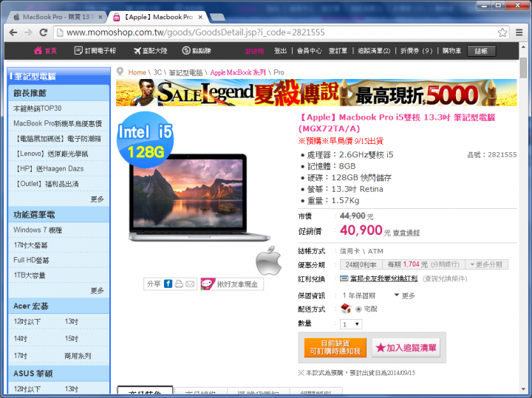Click the scrollbar down arrow
Viewport: 532px width, 398px height.
coord(523,390)
